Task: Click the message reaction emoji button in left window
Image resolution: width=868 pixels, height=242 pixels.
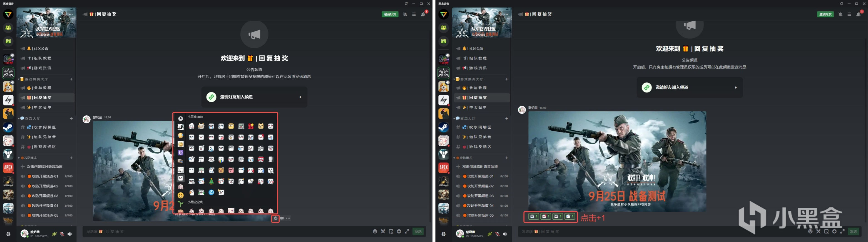Action: (x=275, y=218)
